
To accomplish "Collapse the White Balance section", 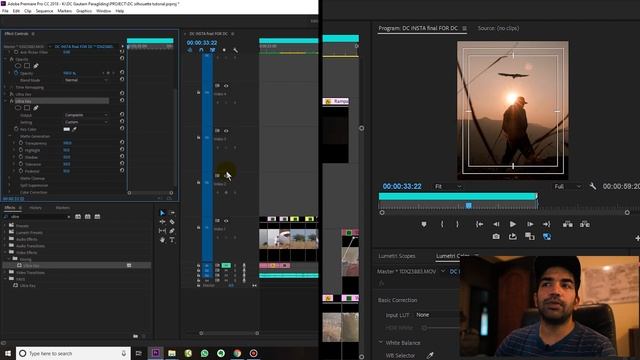I will point(380,342).
